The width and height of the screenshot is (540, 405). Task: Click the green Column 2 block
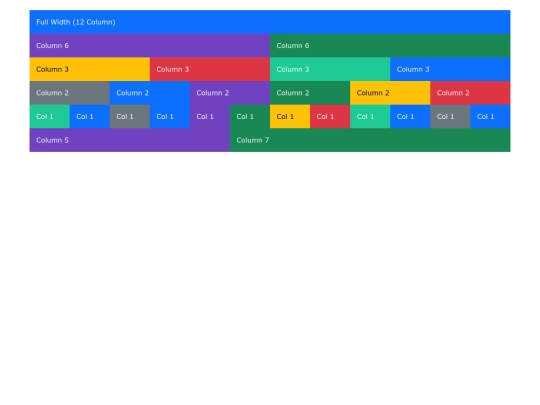coord(310,93)
